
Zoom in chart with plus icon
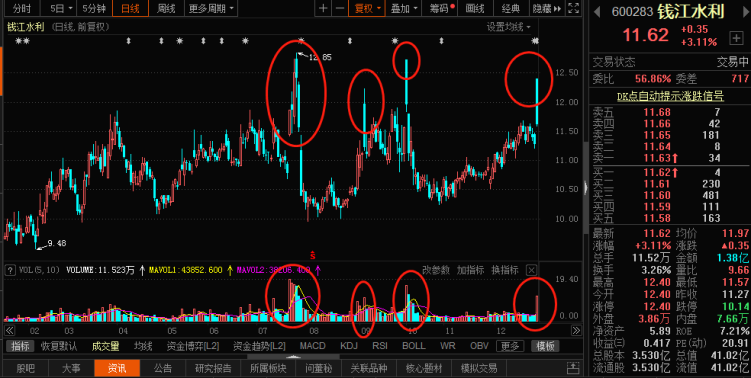[324, 8]
